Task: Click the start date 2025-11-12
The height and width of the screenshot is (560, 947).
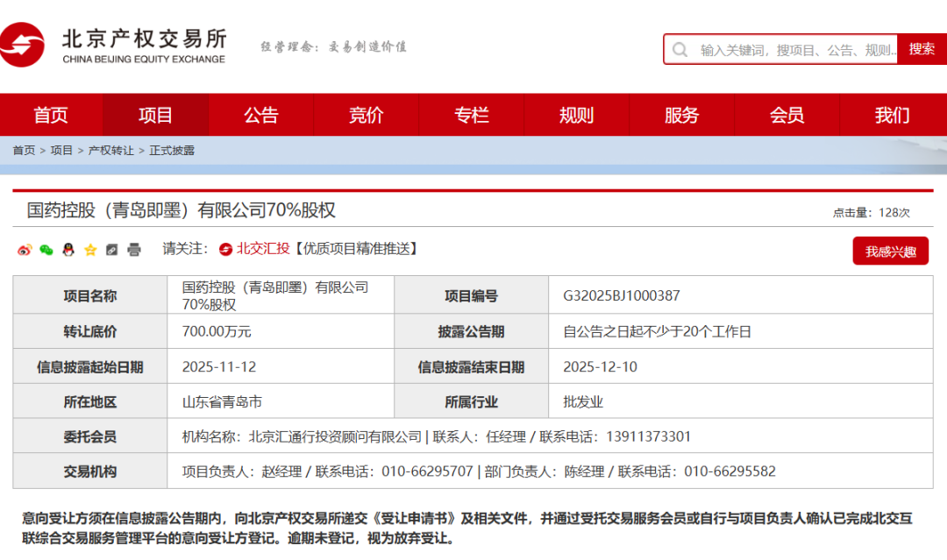Action: 219,367
